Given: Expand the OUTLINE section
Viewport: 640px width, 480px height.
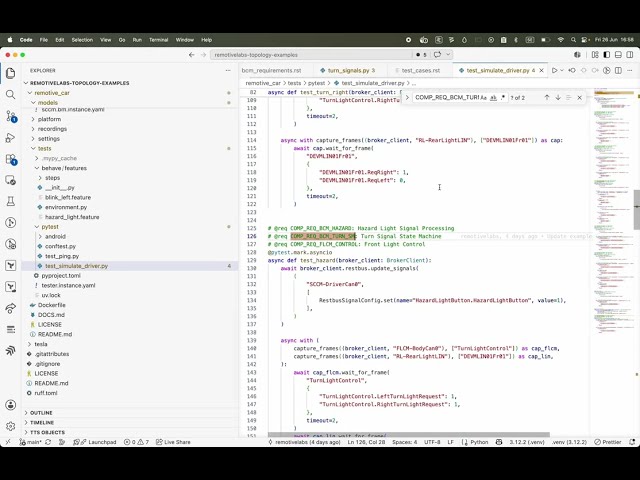Looking at the screenshot, I should [x=41, y=413].
